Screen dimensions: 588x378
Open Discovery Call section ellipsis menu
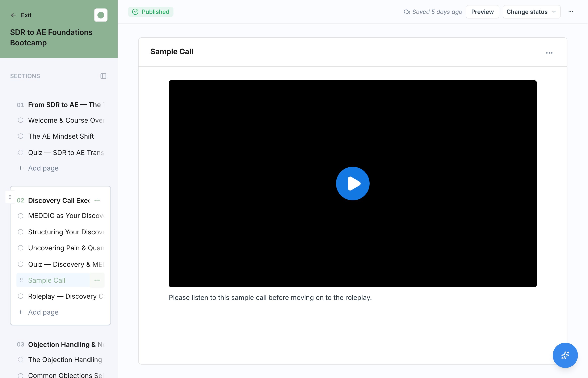pyautogui.click(x=97, y=200)
